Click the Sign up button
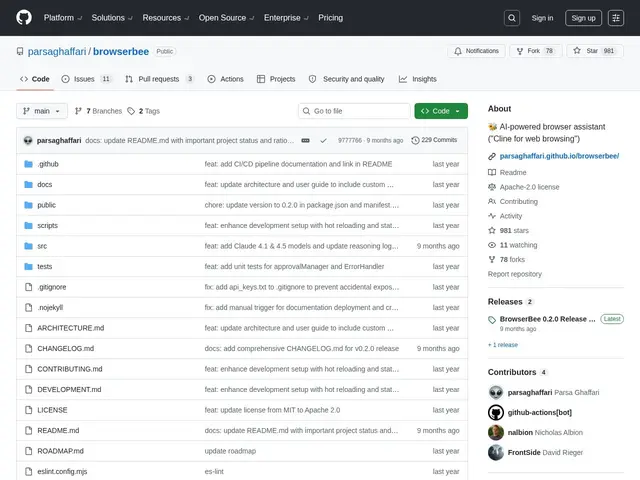Screen dimensions: 640x480 (583, 18)
